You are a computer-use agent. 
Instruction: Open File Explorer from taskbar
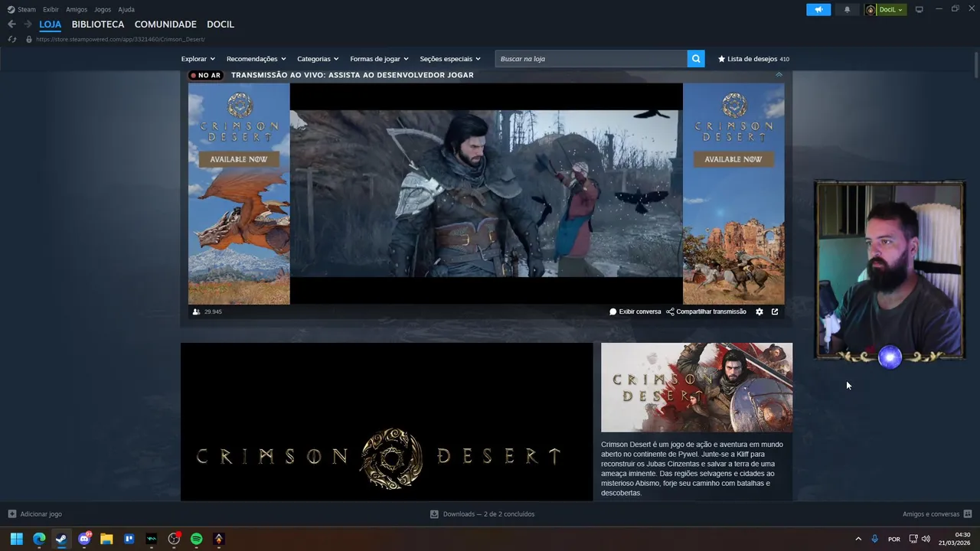point(106,539)
